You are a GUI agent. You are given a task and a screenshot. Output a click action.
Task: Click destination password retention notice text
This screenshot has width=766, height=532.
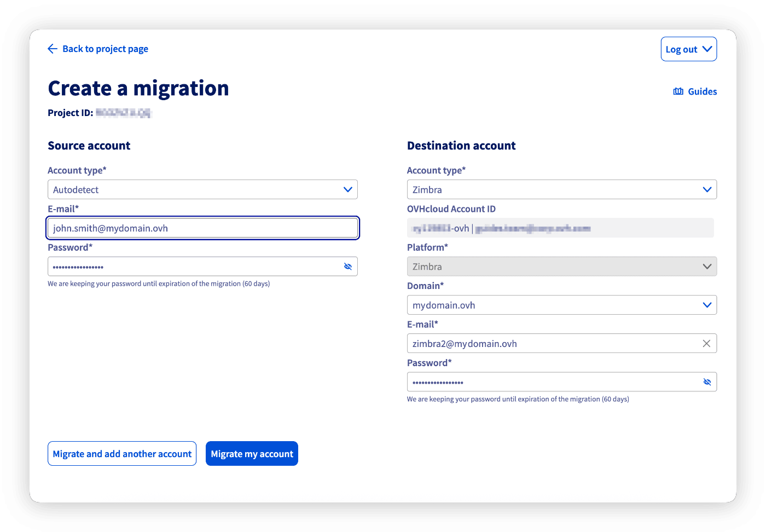[518, 399]
